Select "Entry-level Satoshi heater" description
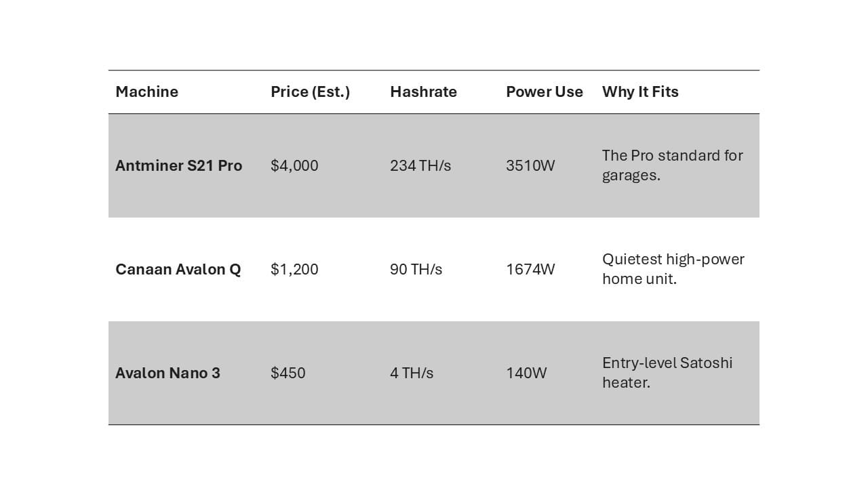 tap(667, 373)
